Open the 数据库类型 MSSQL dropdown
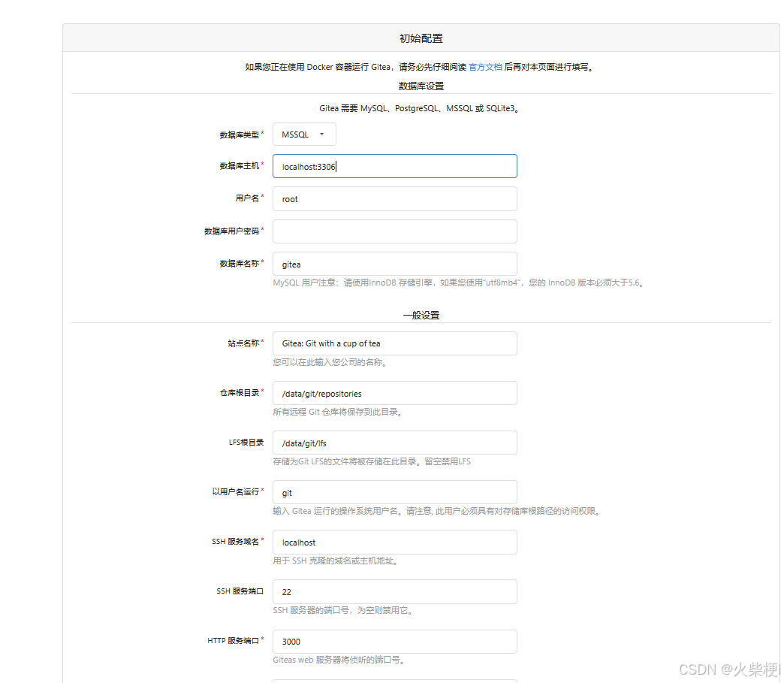The width and height of the screenshot is (784, 683). pos(304,134)
